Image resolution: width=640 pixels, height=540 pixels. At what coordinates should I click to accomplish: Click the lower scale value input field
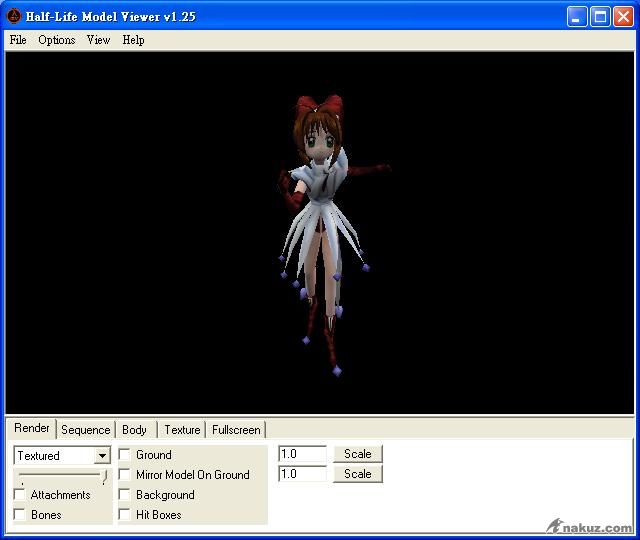pyautogui.click(x=302, y=474)
